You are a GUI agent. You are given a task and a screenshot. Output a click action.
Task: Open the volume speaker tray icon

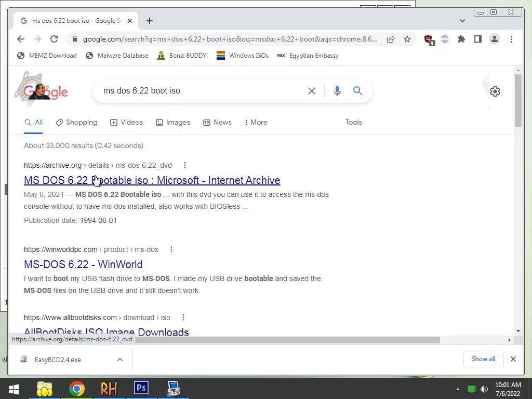point(484,389)
